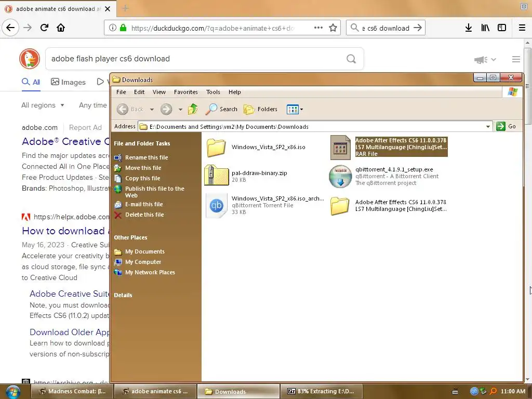Open My Computer from Other Places
532x399 pixels.
pyautogui.click(x=138, y=262)
